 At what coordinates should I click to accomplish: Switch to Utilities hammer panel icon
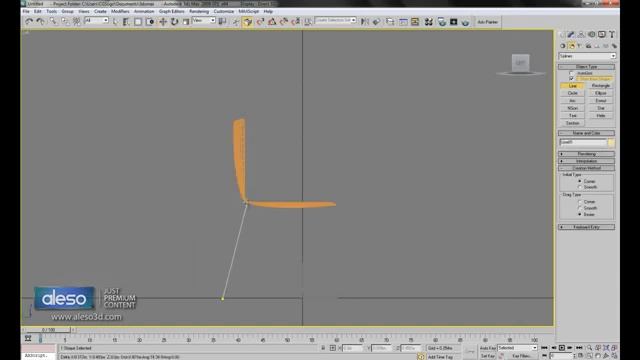click(x=612, y=35)
